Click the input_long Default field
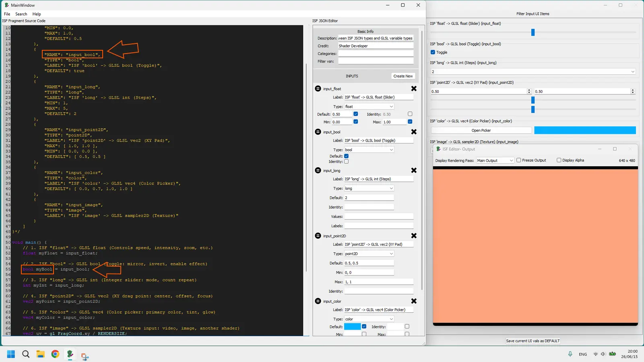This screenshot has height=362, width=644. pyautogui.click(x=369, y=197)
